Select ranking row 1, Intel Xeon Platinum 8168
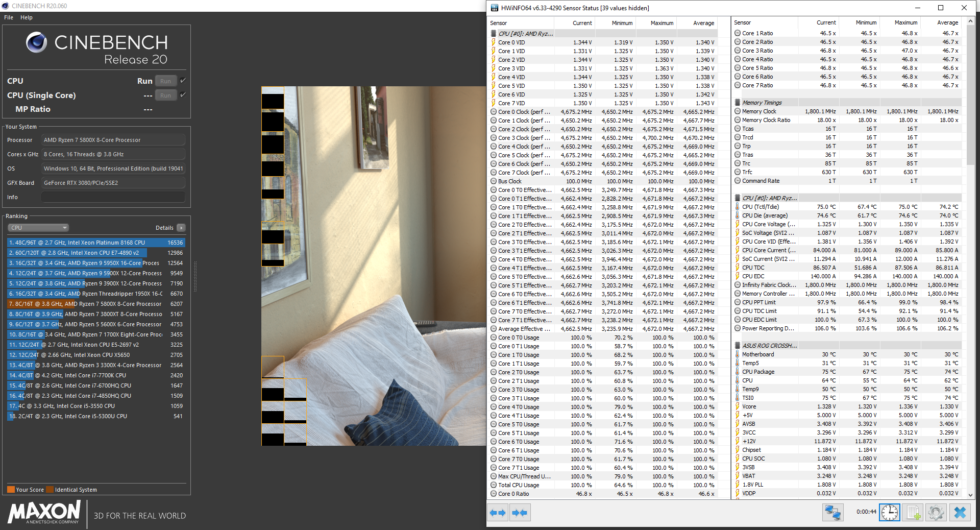Screen dimensions: 980x530 coord(96,243)
